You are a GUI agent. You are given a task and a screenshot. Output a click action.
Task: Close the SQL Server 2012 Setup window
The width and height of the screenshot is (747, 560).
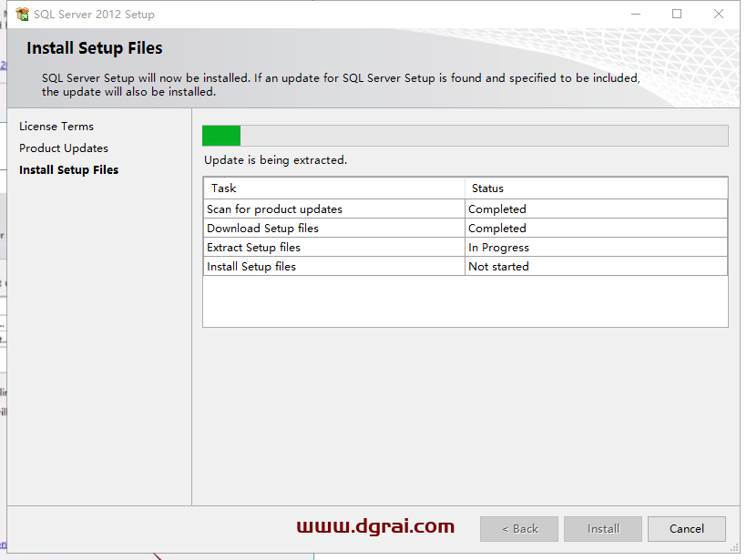coord(719,15)
